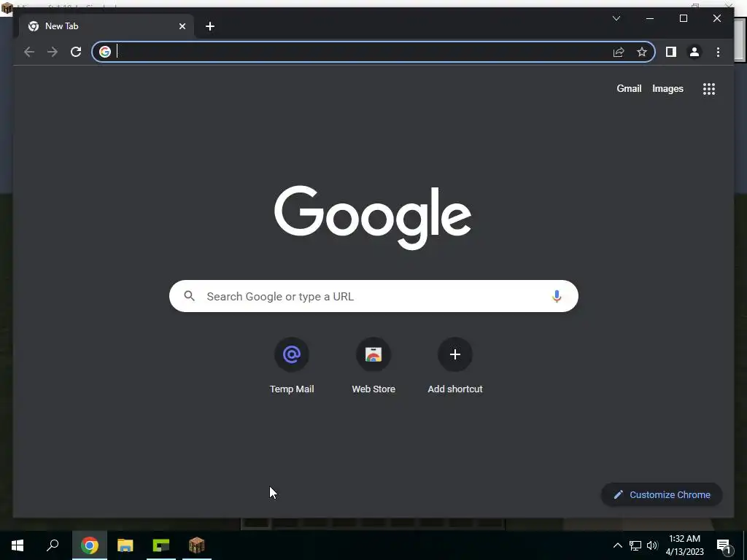
Task: Click the green app icon in the taskbar
Action: [x=161, y=545]
